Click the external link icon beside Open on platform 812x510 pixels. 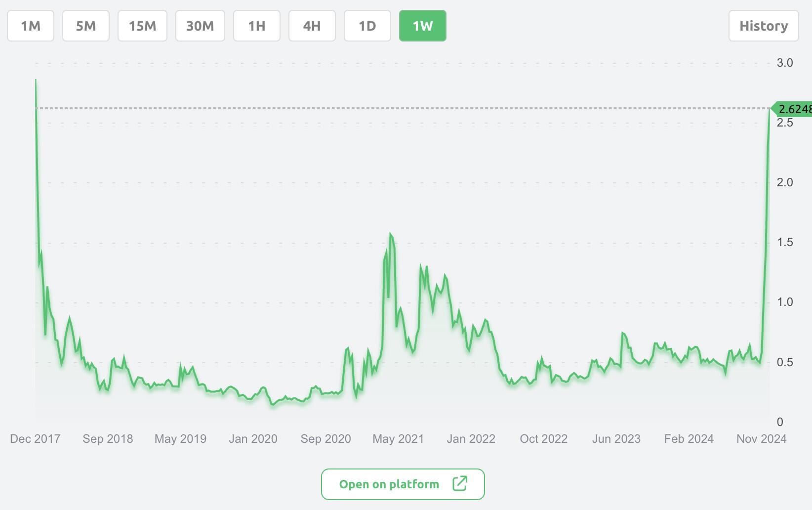(x=459, y=484)
